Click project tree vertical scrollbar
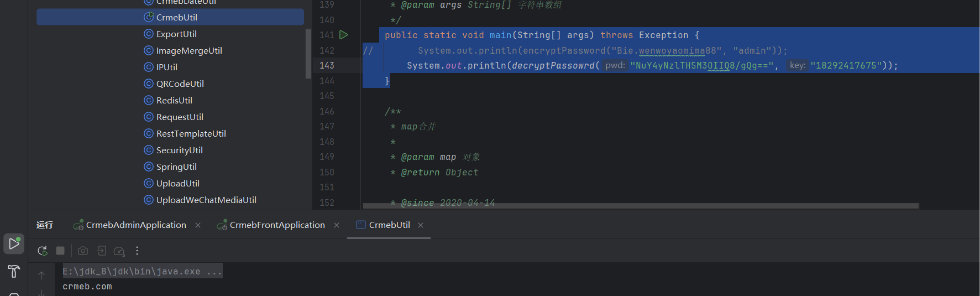 click(x=308, y=54)
